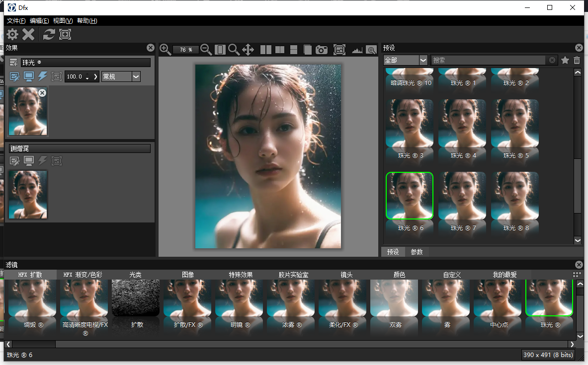Click the filters horizontal scrollbar right arrow
588x365 pixels.
[572, 344]
